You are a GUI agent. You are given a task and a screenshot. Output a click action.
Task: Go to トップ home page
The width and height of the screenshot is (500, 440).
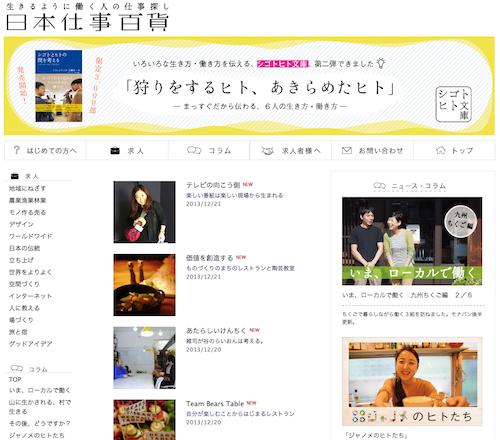pos(454,151)
